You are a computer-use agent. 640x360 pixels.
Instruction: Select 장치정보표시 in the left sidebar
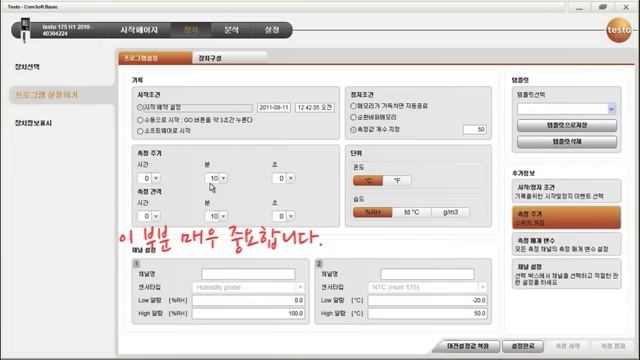33,123
